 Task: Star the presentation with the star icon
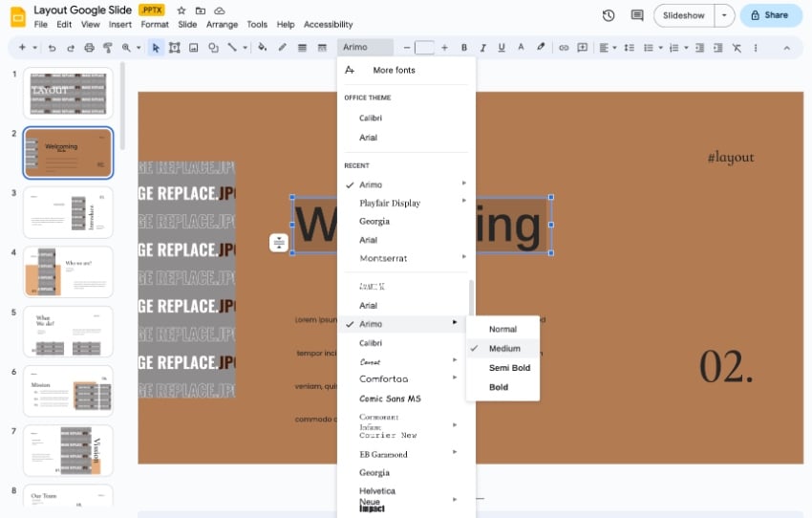182,10
